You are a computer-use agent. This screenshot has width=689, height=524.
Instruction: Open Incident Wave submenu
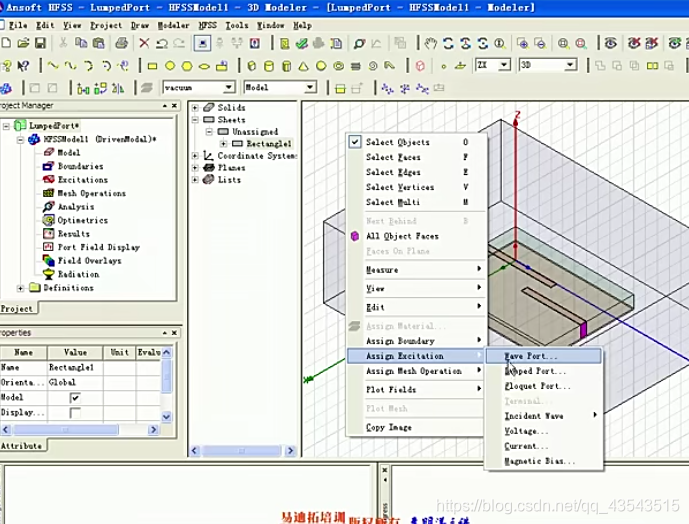[x=544, y=416]
